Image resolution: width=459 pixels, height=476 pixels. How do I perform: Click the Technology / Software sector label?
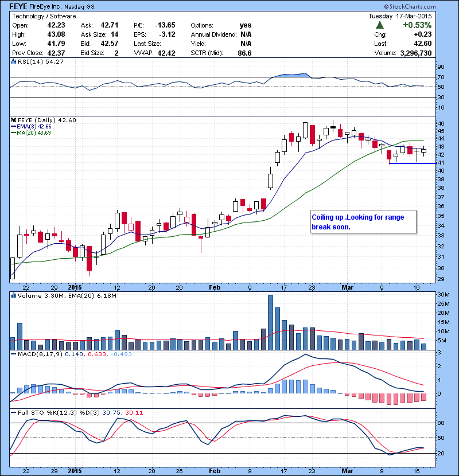(44, 16)
